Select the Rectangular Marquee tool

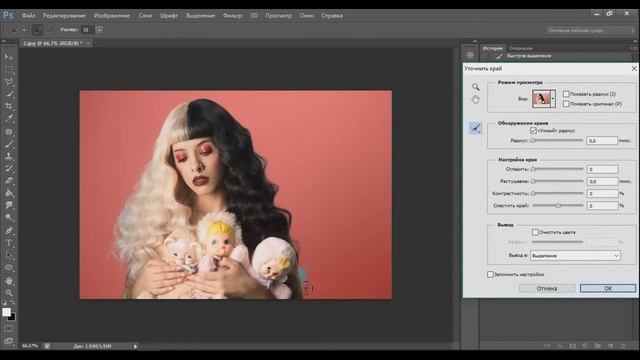point(9,69)
